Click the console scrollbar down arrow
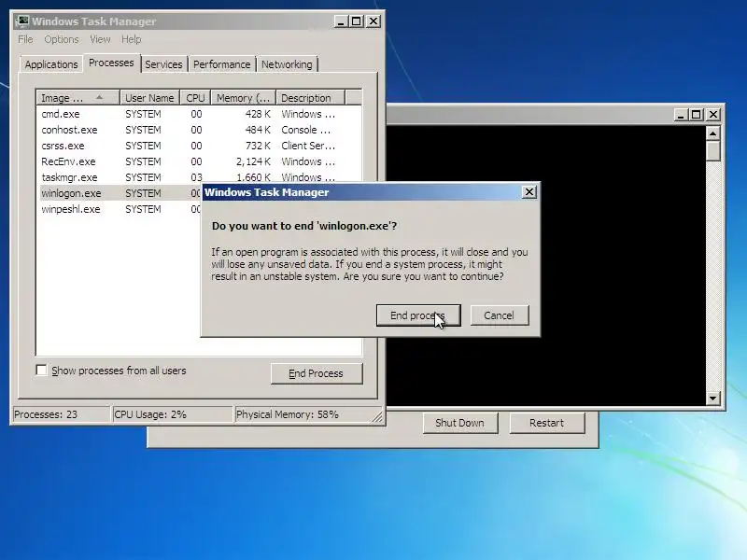 pyautogui.click(x=712, y=399)
